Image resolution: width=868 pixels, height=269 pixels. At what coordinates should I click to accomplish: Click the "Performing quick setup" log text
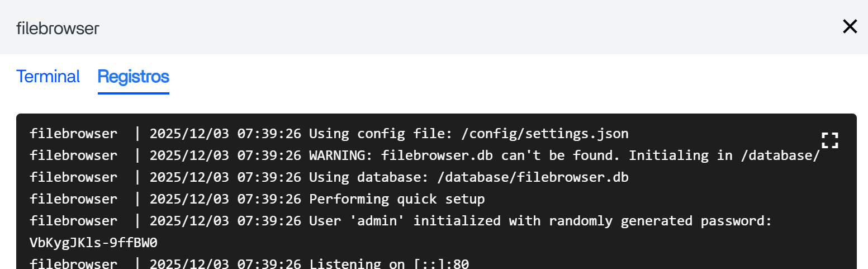(x=397, y=199)
